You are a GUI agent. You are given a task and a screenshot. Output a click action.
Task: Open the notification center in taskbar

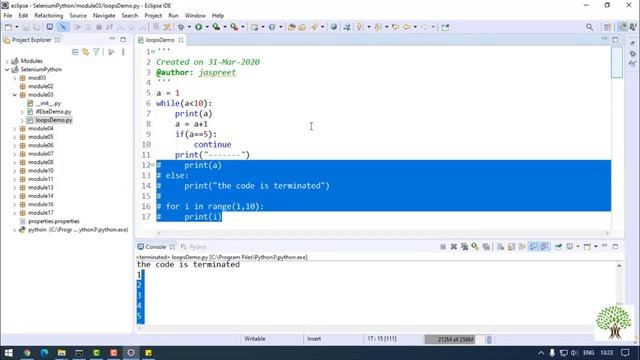pos(625,353)
